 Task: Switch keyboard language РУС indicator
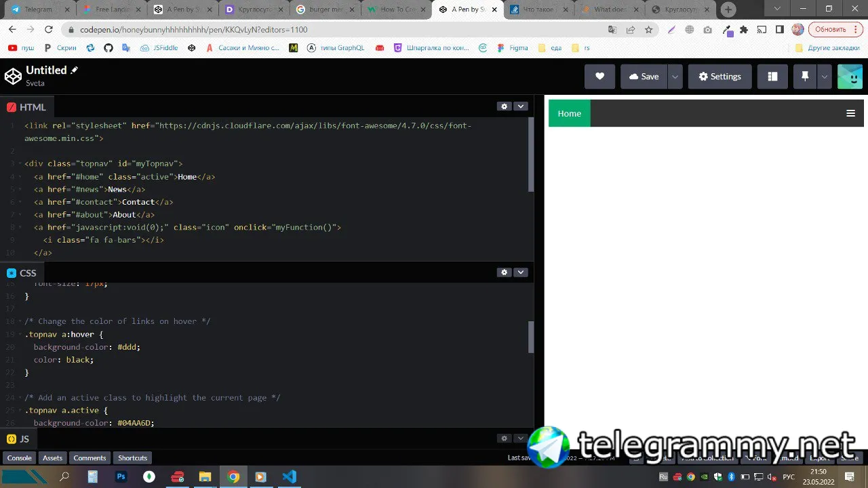[789, 477]
